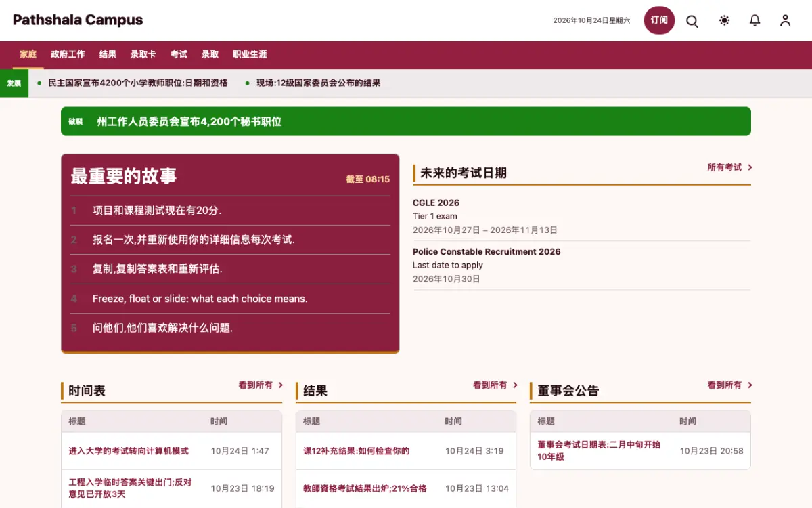
Task: Click timestamp 10月24日 1:47
Action: (240, 451)
